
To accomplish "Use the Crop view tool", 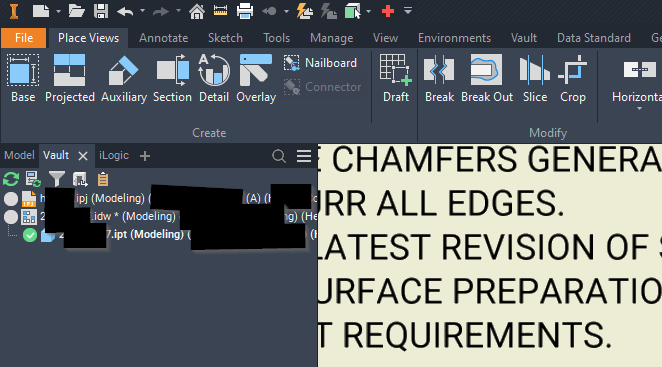I will pyautogui.click(x=572, y=79).
